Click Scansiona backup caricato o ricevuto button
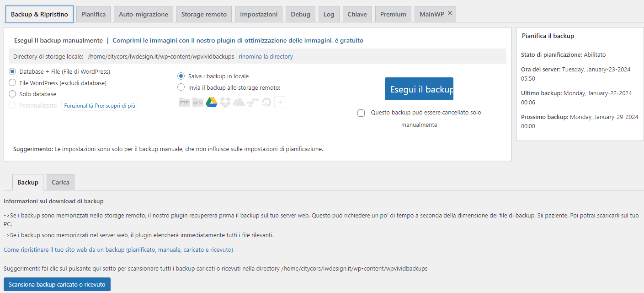The width and height of the screenshot is (644, 293). click(x=57, y=284)
